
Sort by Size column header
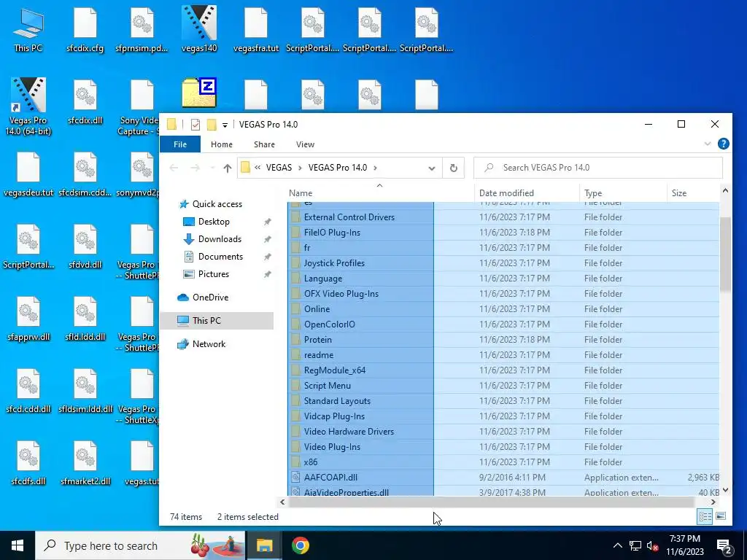click(x=693, y=192)
